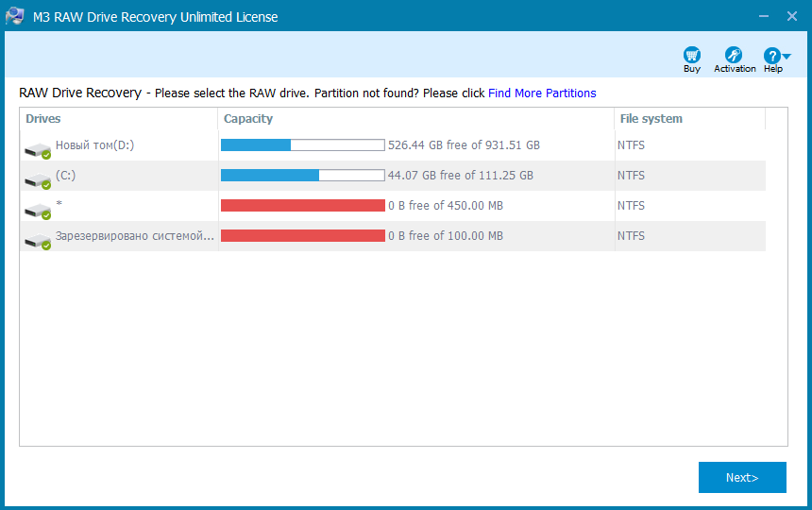Sort by the Drives column header

[119, 119]
